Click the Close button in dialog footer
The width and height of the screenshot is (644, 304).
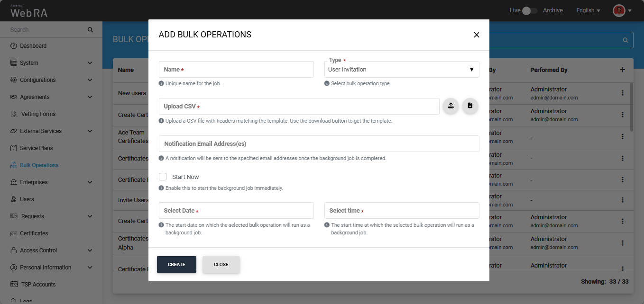[221, 265]
